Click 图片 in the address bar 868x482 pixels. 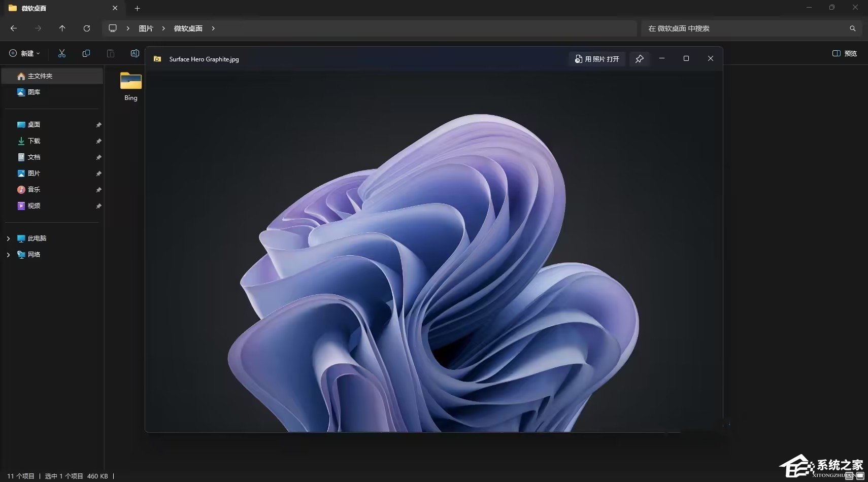tap(146, 28)
